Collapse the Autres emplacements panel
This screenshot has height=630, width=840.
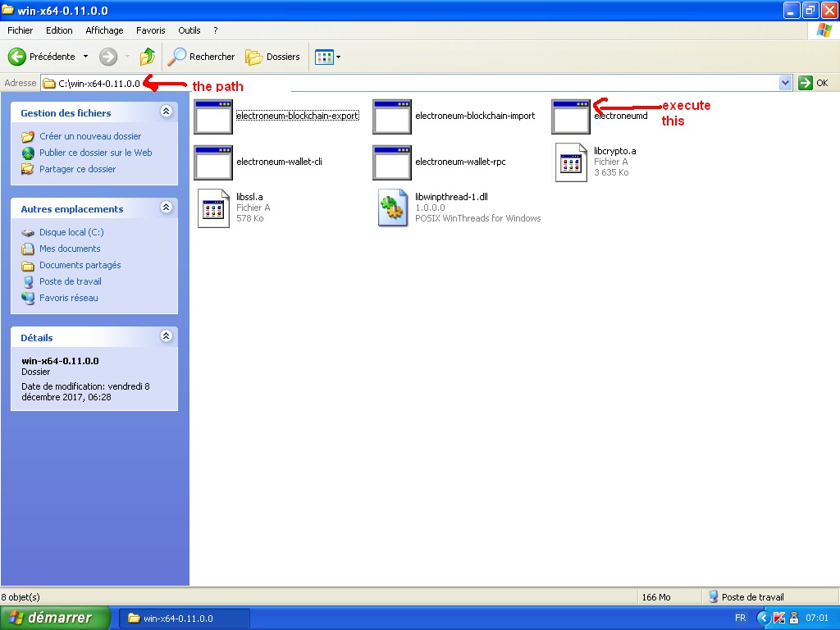coord(166,208)
